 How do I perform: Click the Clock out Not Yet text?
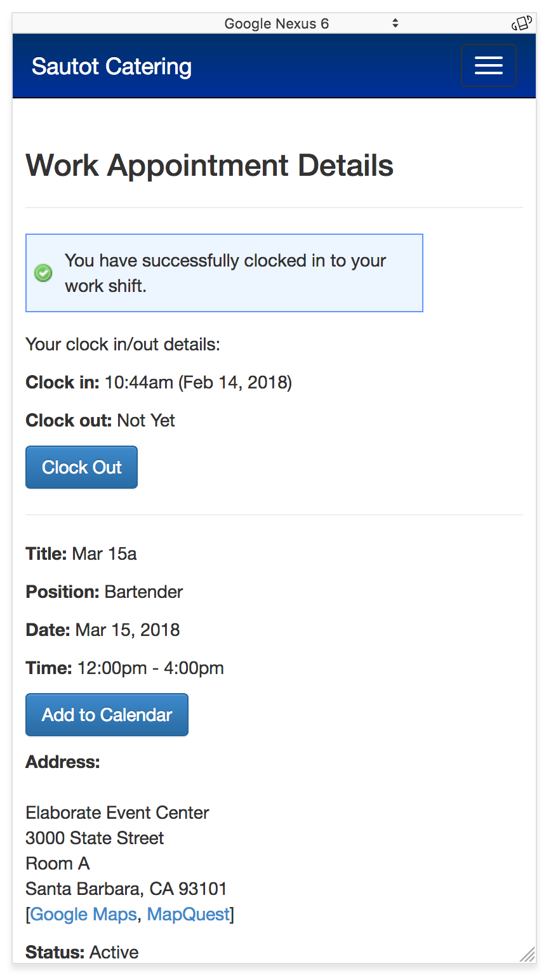click(100, 420)
